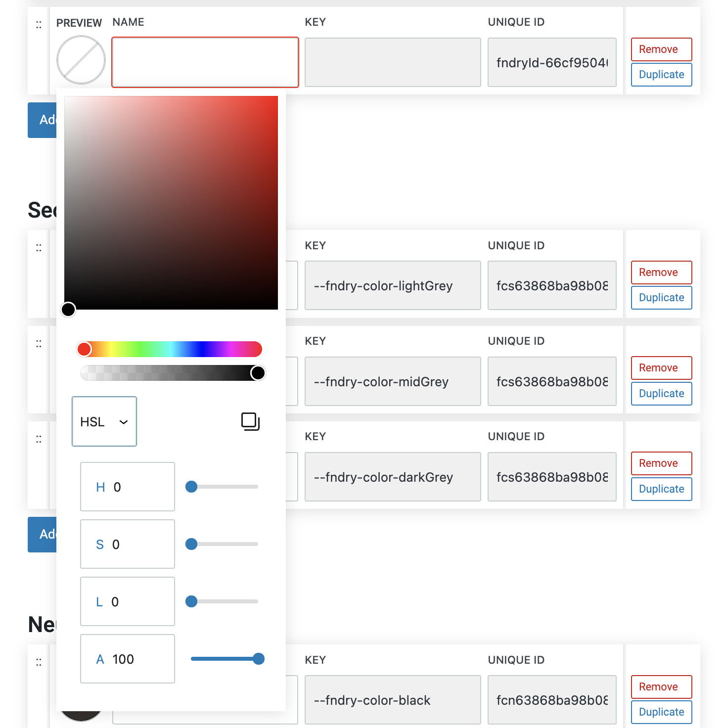
Task: Focus the Alpha A value input
Action: click(x=134, y=659)
